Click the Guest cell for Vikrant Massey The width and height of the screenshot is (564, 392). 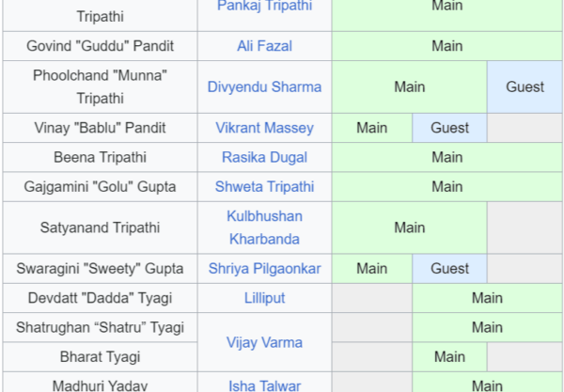tap(449, 128)
